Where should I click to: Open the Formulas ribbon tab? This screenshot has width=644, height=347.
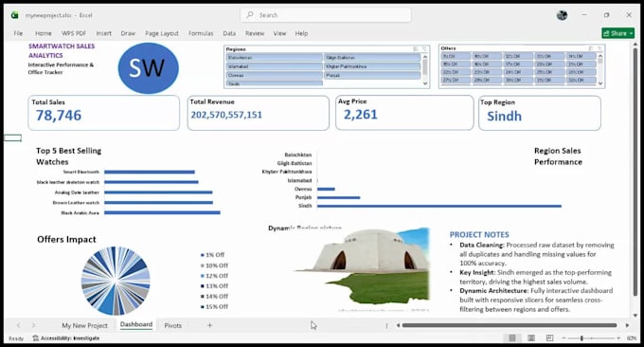point(201,33)
